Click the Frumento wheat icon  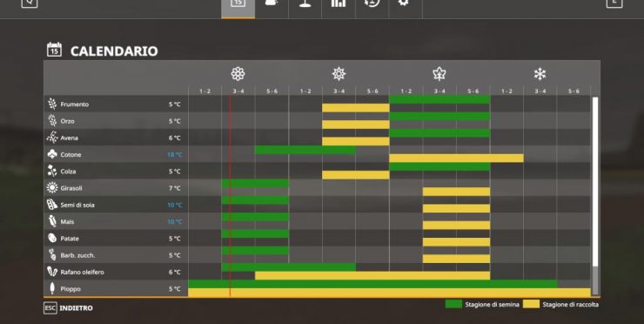[x=51, y=104]
